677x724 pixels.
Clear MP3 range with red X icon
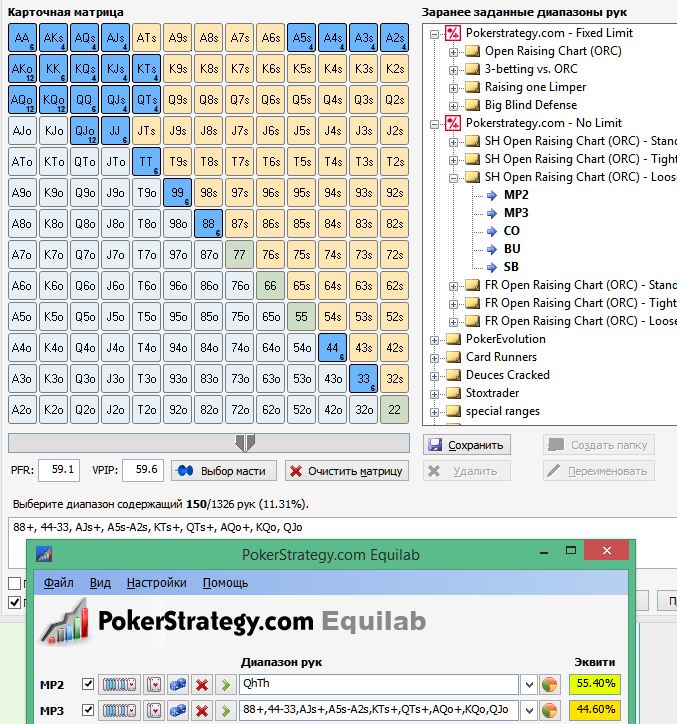point(202,712)
